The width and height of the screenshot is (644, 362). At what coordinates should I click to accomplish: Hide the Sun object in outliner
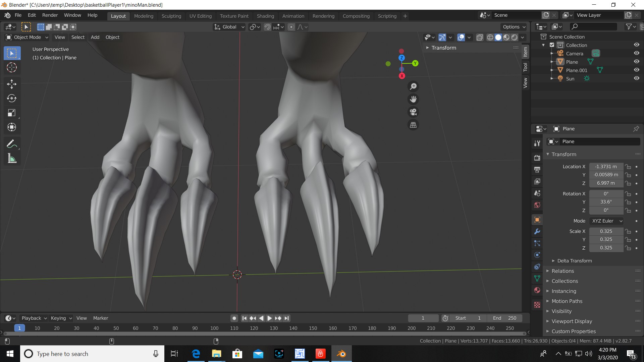point(636,78)
